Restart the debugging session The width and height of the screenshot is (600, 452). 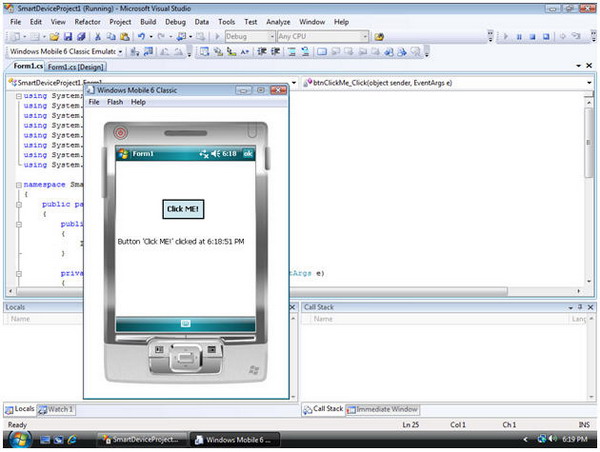click(546, 37)
